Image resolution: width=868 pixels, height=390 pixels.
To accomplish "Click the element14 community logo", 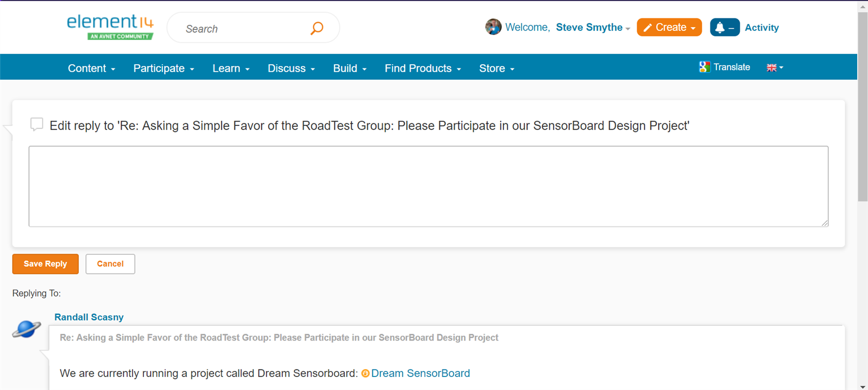I will click(110, 27).
